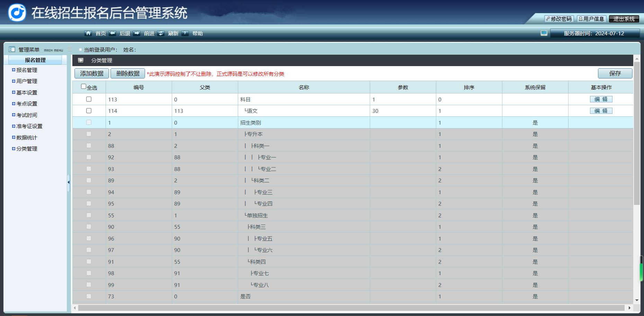The image size is (644, 316).
Task: Check the box for row 113 科目
Action: pos(89,99)
